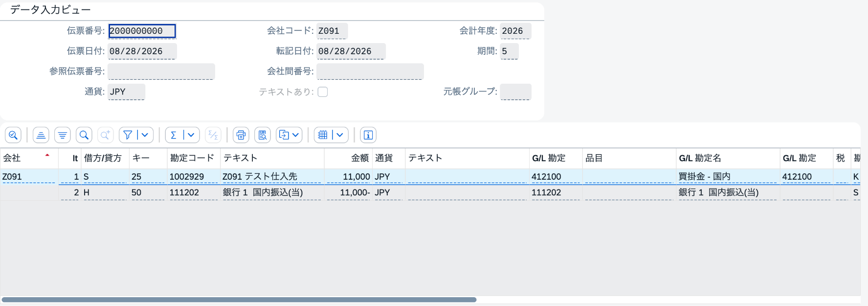Click the layout grid icon

(x=323, y=135)
